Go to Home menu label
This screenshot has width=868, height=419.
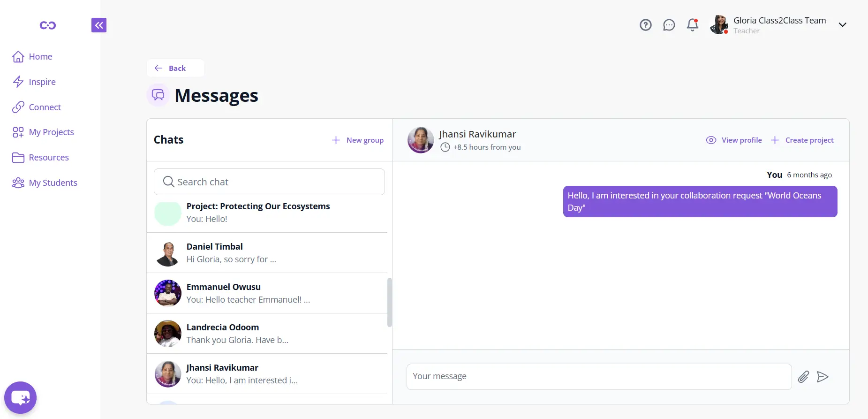40,57
